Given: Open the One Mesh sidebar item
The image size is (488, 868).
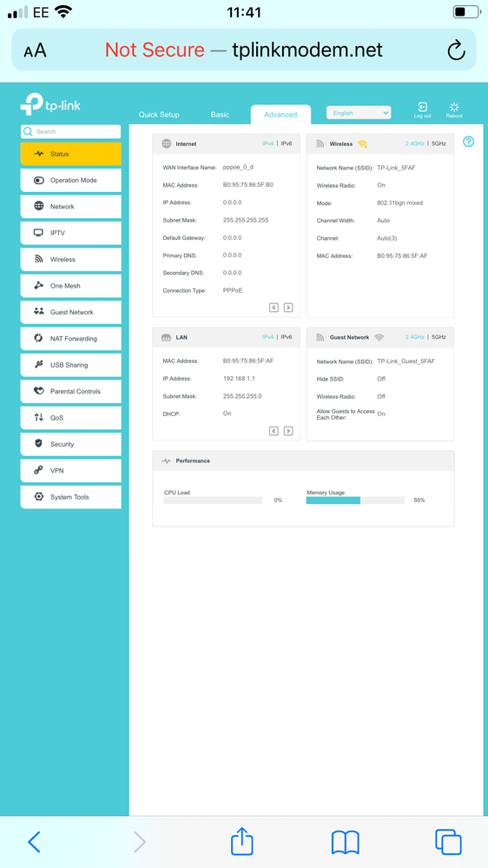Looking at the screenshot, I should pos(71,286).
